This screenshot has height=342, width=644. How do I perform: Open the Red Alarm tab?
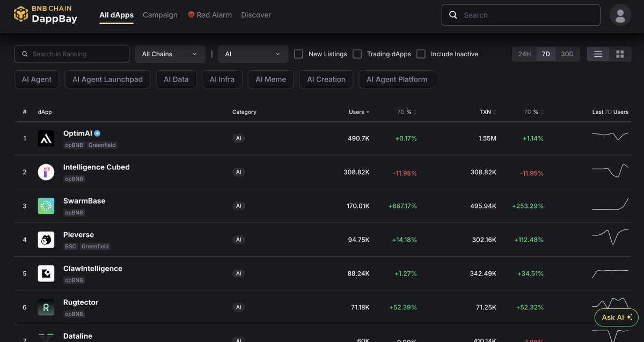pyautogui.click(x=209, y=15)
